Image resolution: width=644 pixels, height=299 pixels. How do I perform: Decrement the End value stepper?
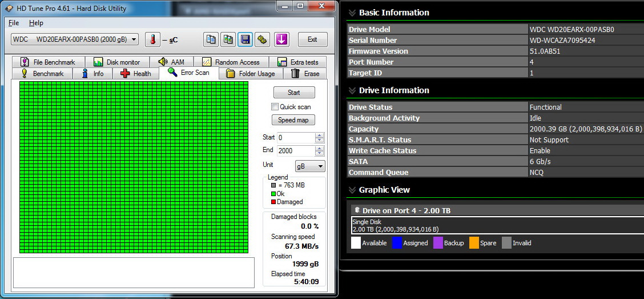[320, 153]
